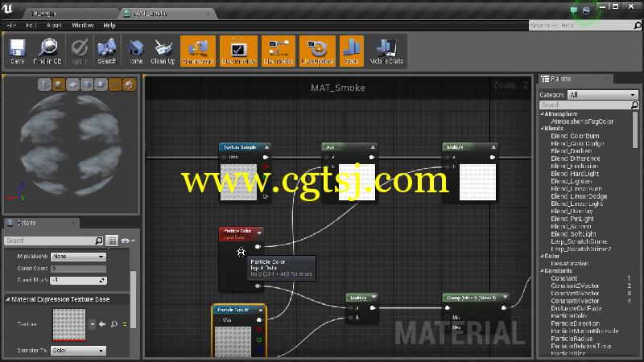
Task: Click the Const Mip Value spinner field
Action: click(x=78, y=280)
